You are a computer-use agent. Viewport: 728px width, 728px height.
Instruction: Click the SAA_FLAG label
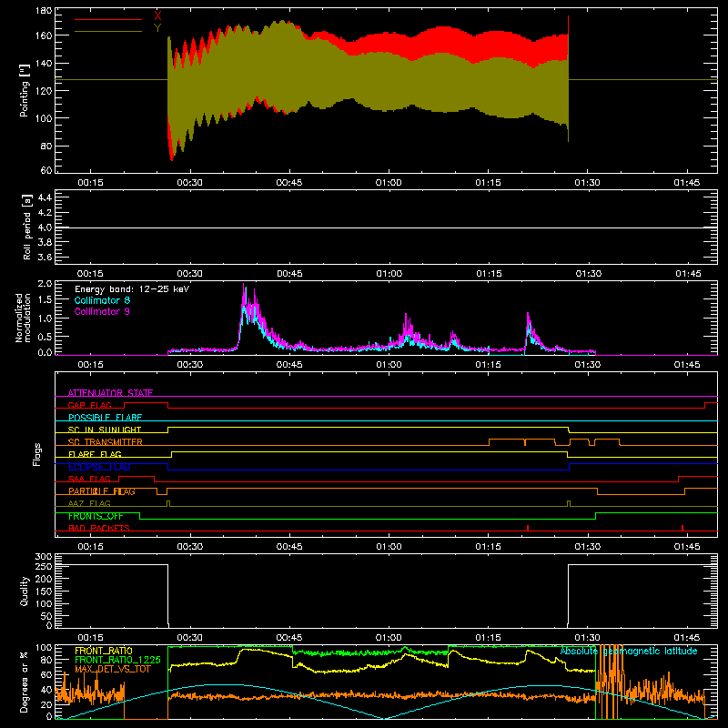[89, 479]
